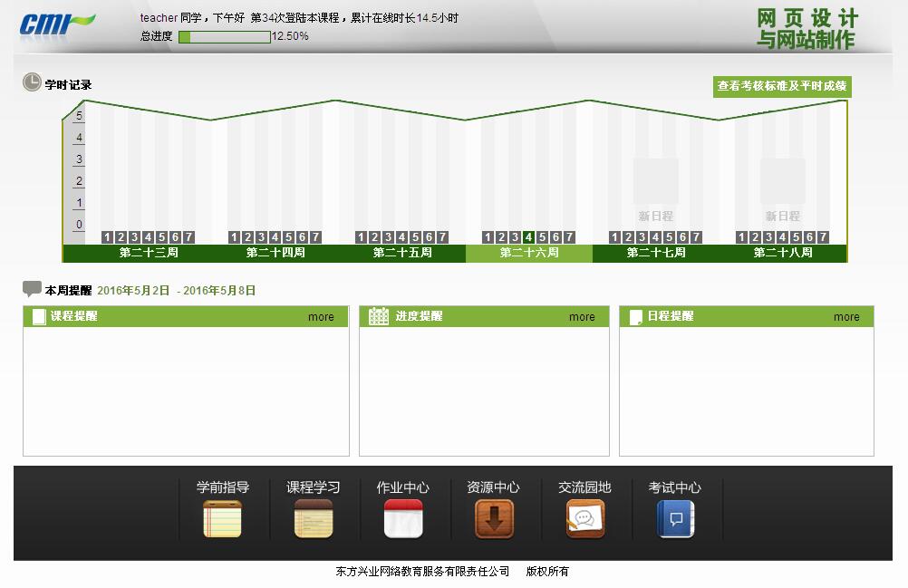908x588 pixels.
Task: Expand 课程提醒 with its more link
Action: pyautogui.click(x=321, y=317)
